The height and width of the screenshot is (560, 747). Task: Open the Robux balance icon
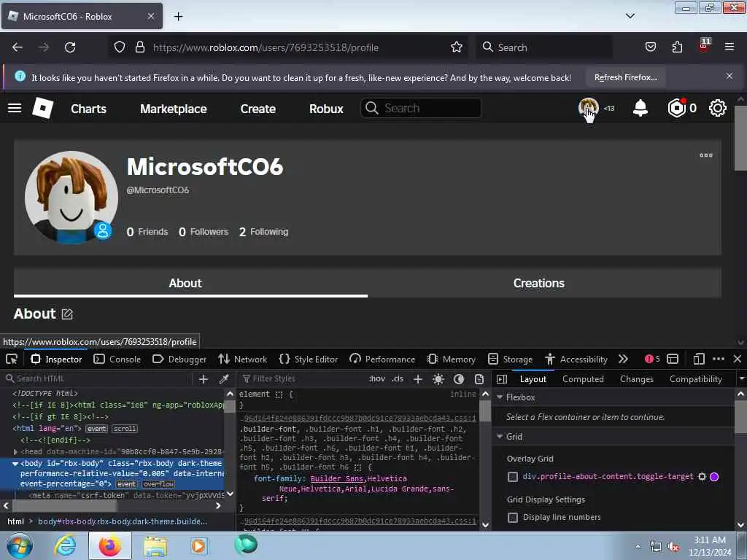[676, 108]
